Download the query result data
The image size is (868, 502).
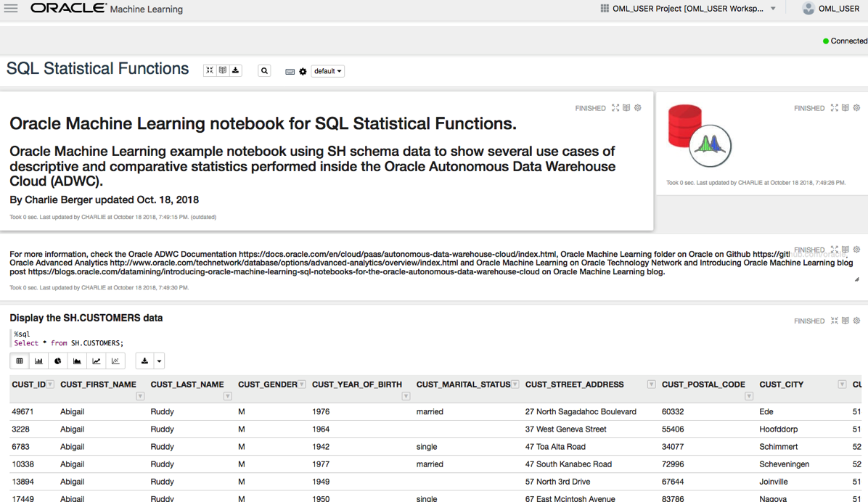pyautogui.click(x=144, y=361)
